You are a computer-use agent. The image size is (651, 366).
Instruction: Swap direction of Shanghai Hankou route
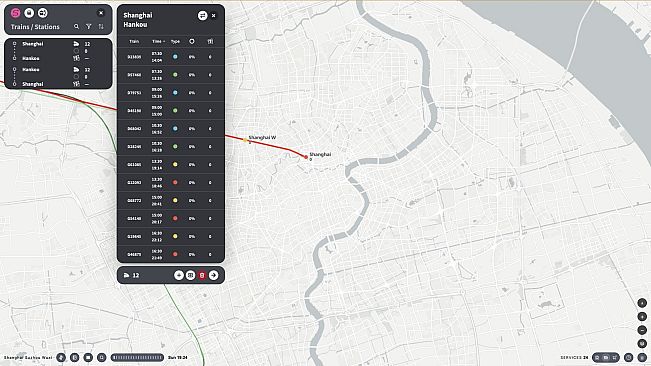coord(202,15)
